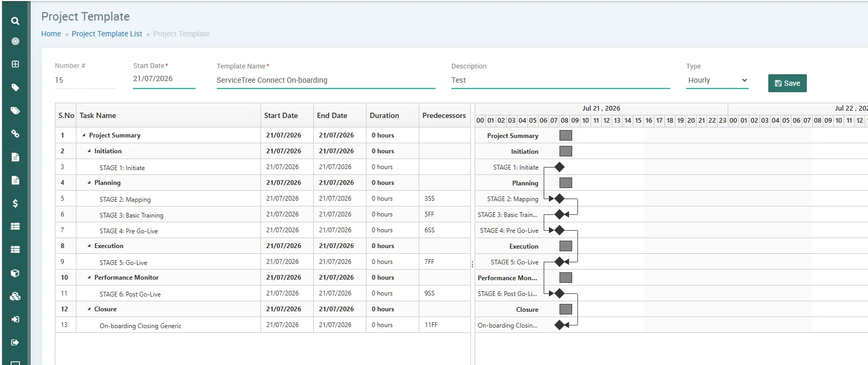Click the Predecessors column header

445,115
